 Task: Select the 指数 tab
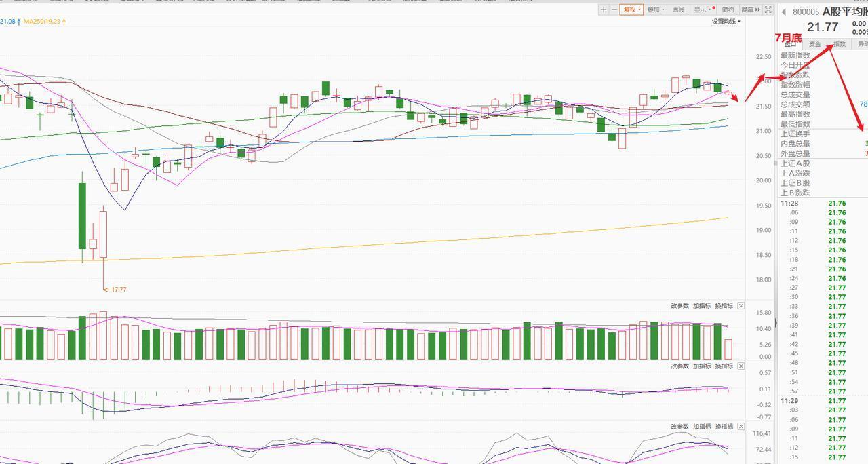coord(840,44)
